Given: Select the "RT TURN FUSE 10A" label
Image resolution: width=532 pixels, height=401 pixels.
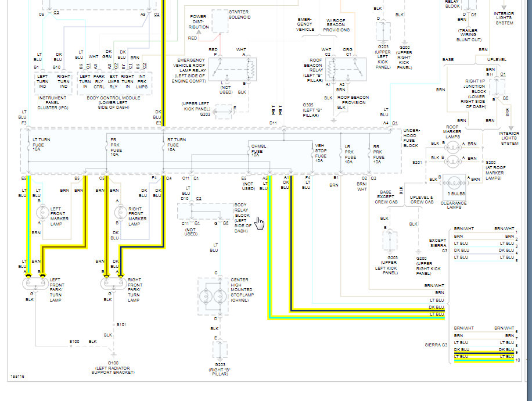Looking at the screenshot, I should coord(177,144).
